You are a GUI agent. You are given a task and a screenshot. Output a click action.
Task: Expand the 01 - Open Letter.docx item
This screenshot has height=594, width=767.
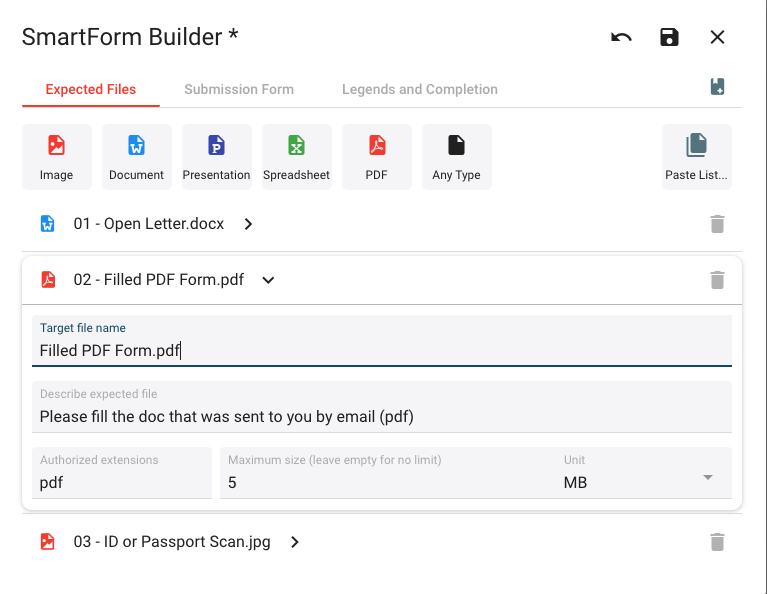click(x=248, y=224)
